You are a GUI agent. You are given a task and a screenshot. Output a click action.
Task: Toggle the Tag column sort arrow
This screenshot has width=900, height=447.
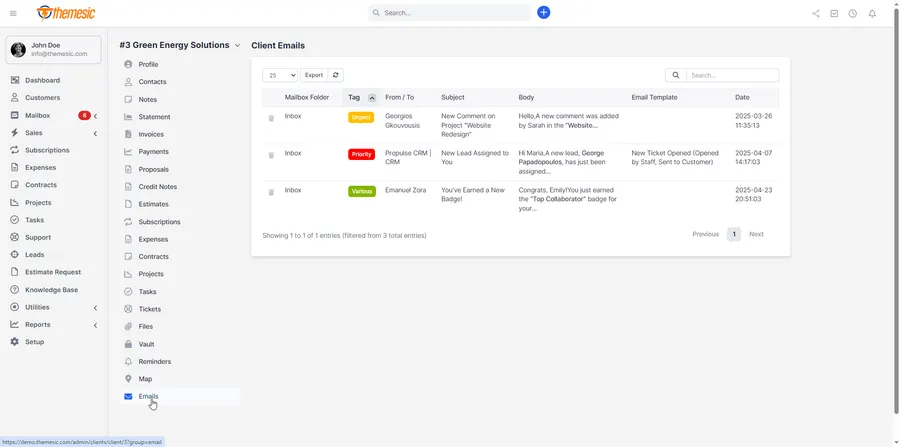pos(372,98)
